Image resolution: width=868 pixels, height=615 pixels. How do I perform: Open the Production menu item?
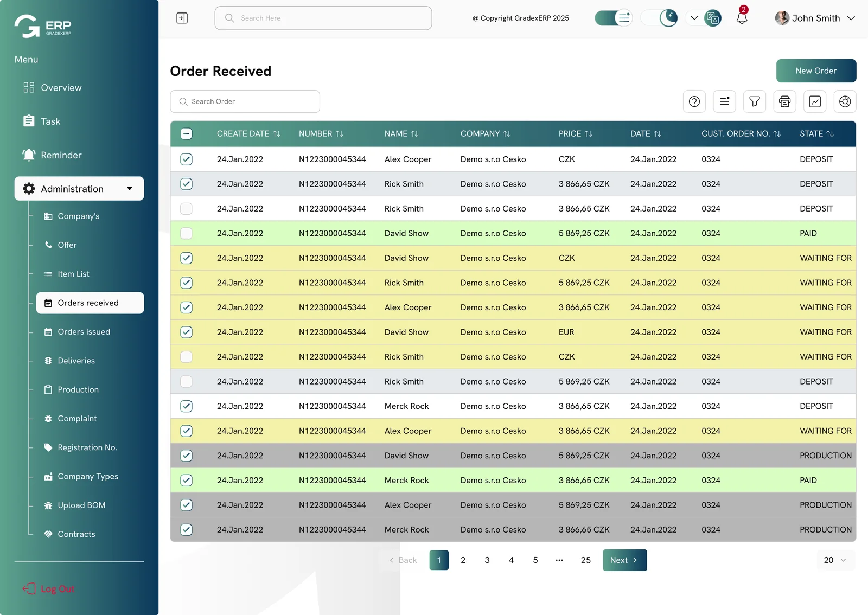[x=78, y=389]
